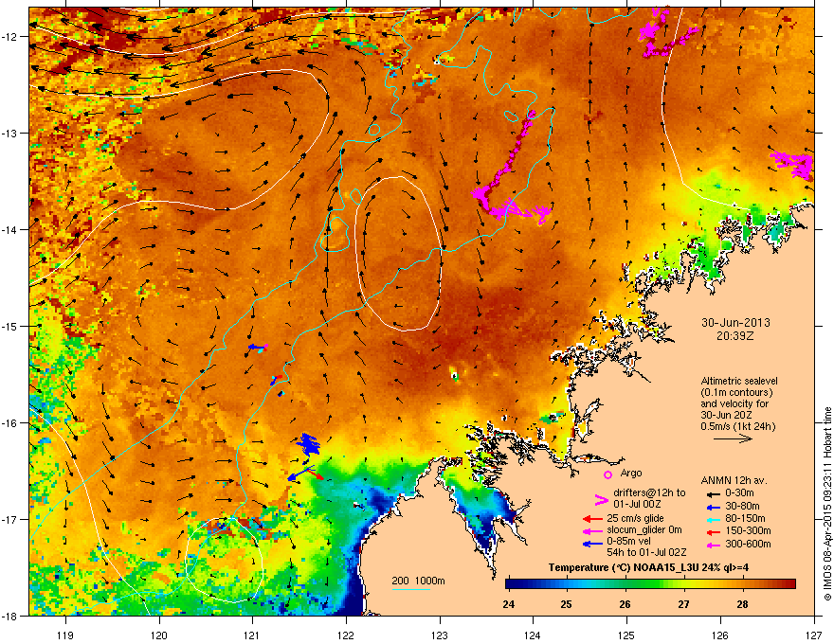Viewport: 834px width, 644px height.
Task: Click the blue arrow beside '0-85m vel'
Action: click(x=592, y=544)
